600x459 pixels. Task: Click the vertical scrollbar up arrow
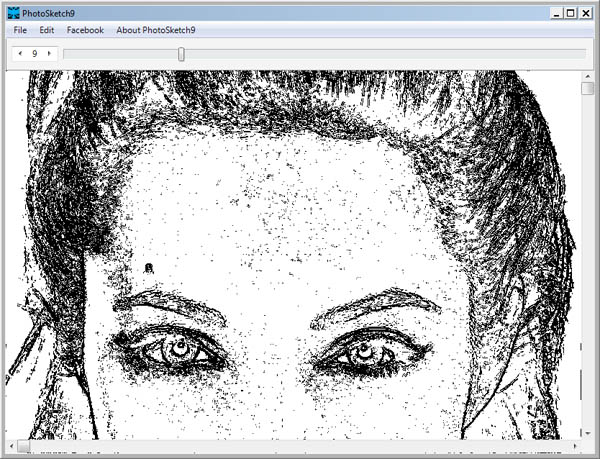587,76
